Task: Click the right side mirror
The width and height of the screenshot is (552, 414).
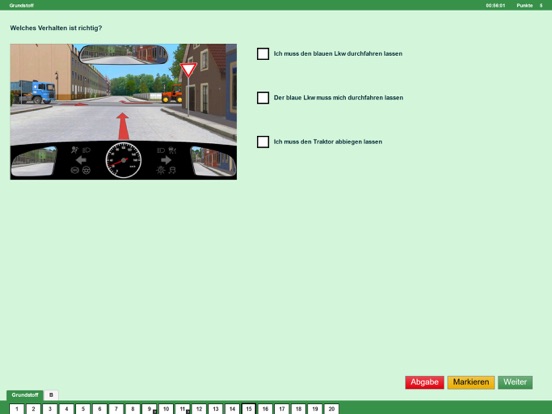Action: 213,162
